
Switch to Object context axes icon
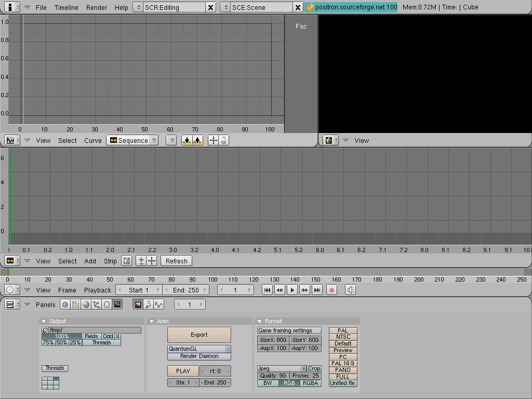point(96,304)
